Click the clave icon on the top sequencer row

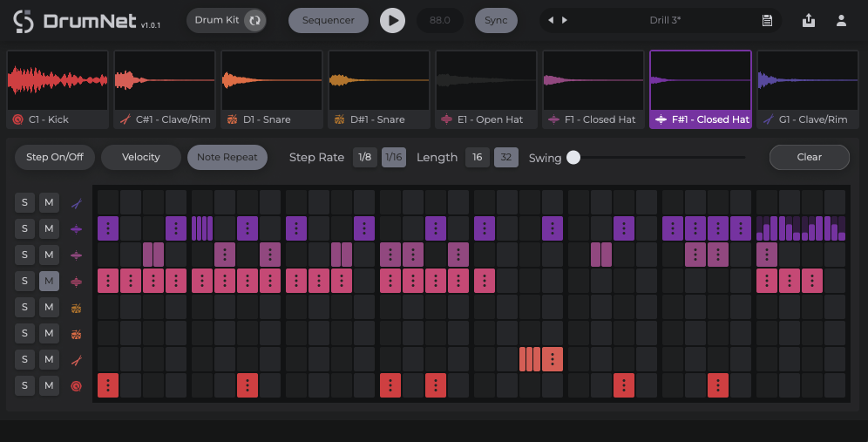point(77,203)
